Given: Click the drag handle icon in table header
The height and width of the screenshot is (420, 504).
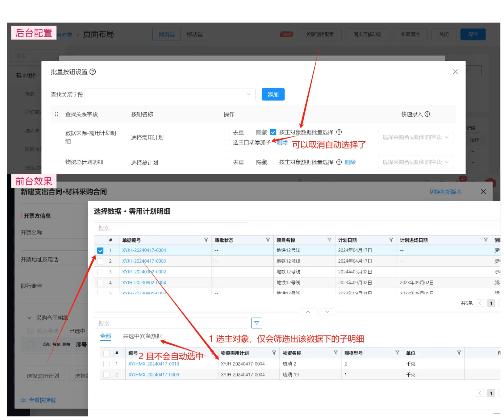Looking at the screenshot, I should pos(56,114).
